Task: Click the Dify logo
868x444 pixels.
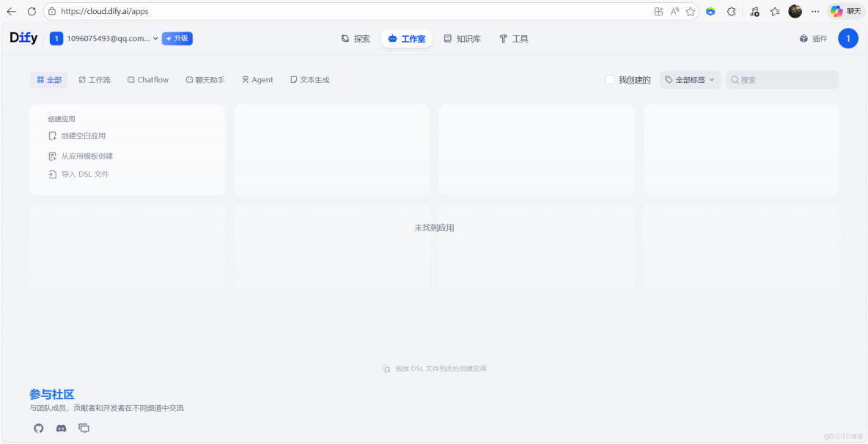Action: [x=23, y=37]
